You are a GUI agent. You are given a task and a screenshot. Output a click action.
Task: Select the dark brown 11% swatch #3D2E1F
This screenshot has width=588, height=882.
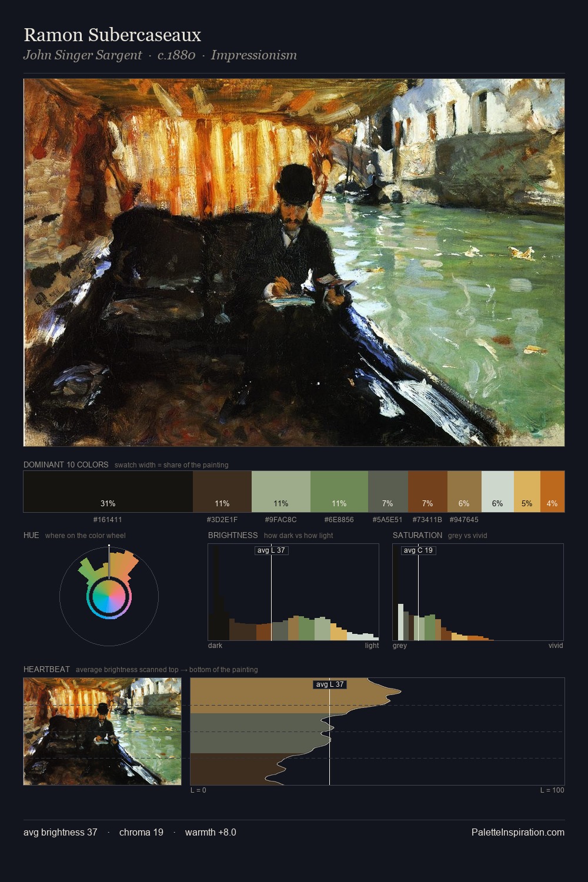coord(222,492)
